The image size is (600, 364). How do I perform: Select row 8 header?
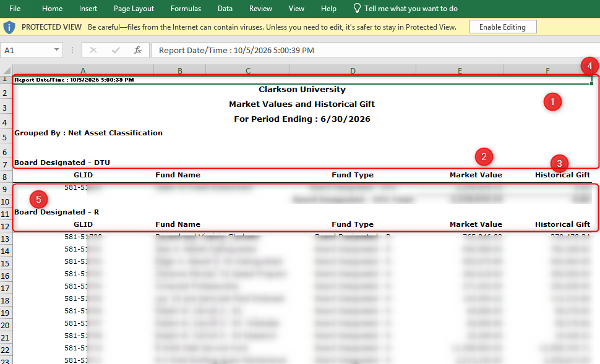coord(6,177)
